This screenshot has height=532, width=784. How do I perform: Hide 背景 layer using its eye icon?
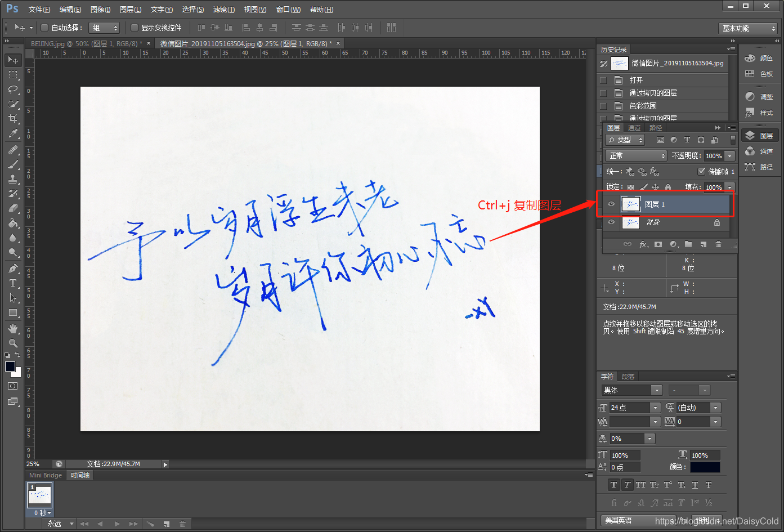(611, 222)
